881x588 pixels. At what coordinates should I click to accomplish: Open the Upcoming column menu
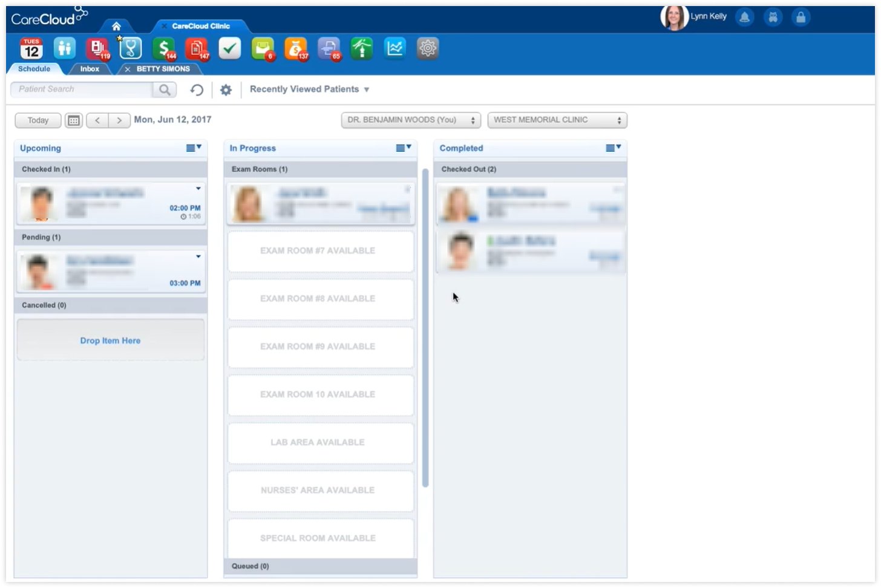pyautogui.click(x=192, y=147)
